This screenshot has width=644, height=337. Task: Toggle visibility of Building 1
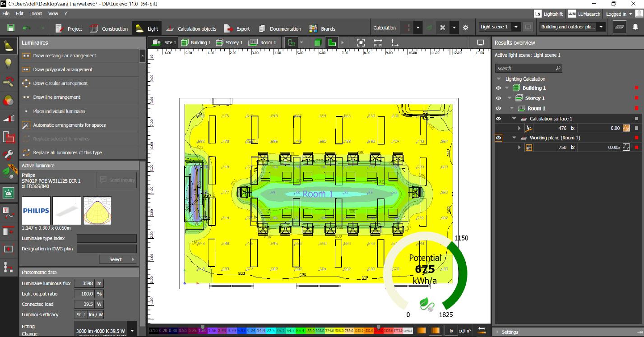[498, 88]
